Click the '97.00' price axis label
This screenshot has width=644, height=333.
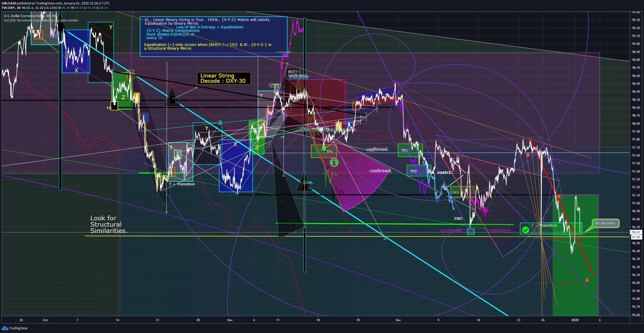(636, 203)
